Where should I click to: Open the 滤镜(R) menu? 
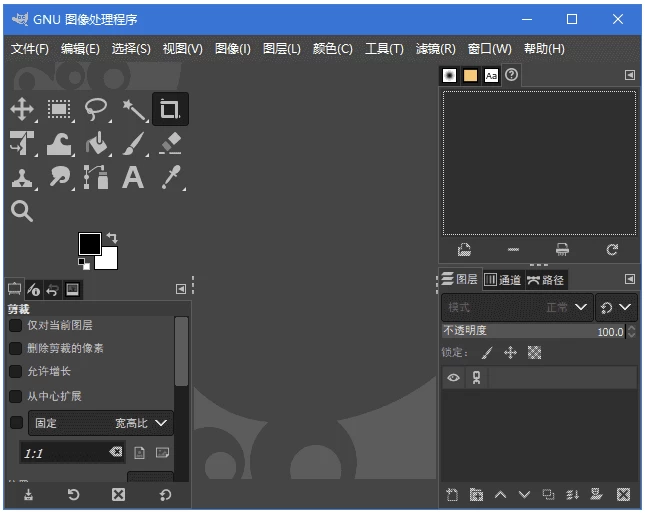(x=435, y=48)
